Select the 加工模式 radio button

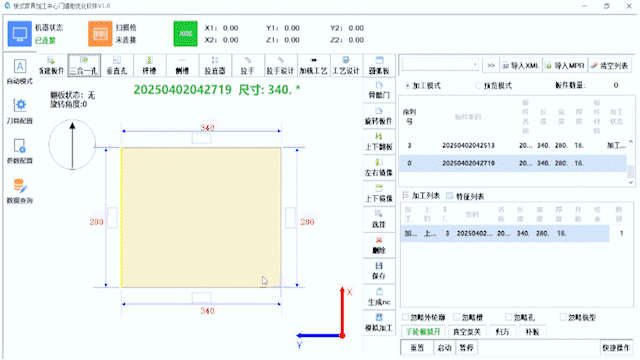click(407, 86)
